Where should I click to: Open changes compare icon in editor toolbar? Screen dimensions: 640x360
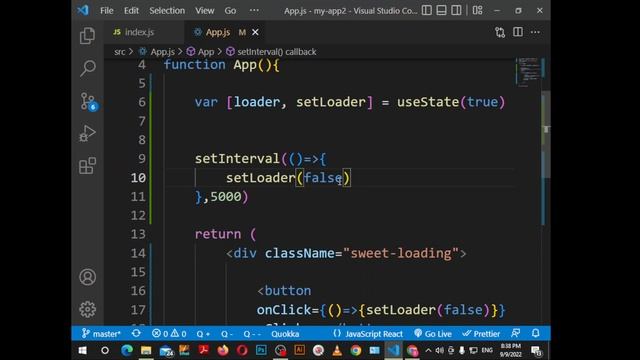tap(500, 32)
